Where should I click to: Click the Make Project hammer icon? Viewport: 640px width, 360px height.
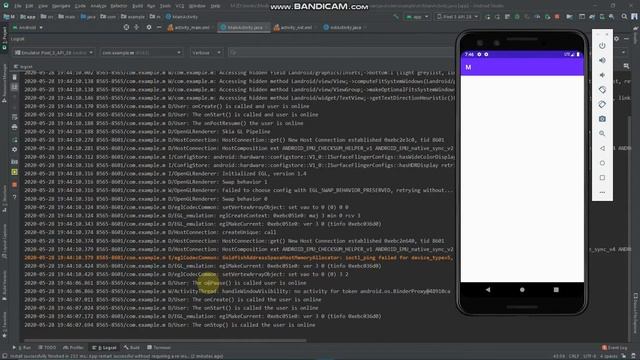pos(396,17)
